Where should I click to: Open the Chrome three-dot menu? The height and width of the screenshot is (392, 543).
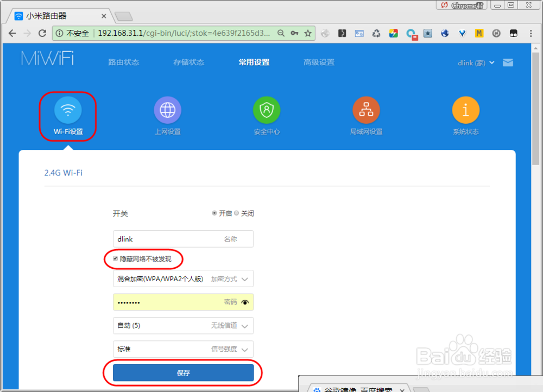(531, 33)
